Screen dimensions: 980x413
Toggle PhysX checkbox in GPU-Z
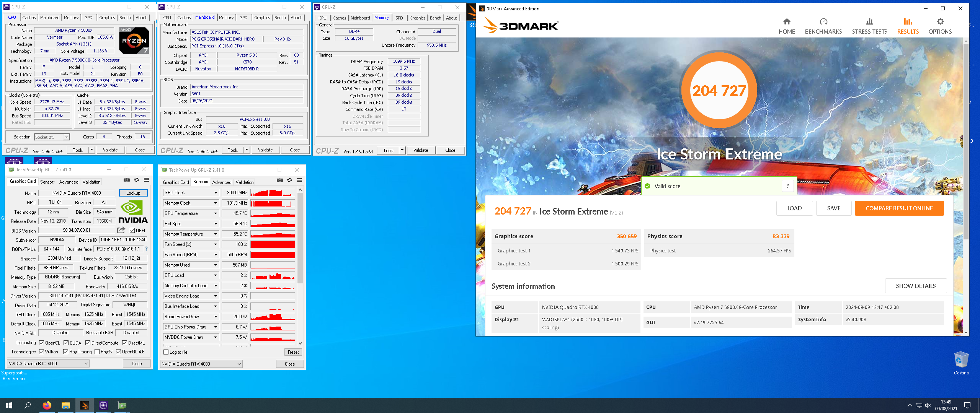pyautogui.click(x=97, y=352)
